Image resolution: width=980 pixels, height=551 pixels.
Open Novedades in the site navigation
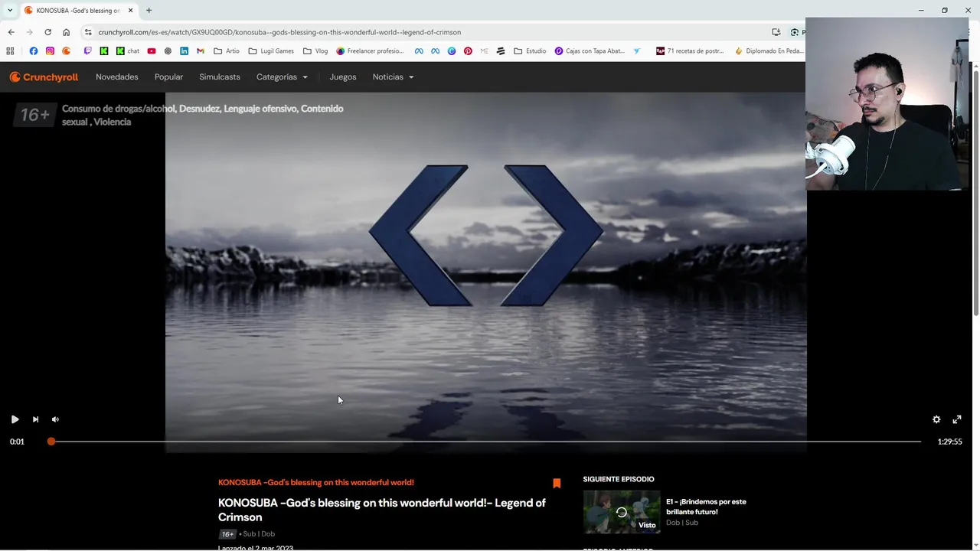point(117,77)
